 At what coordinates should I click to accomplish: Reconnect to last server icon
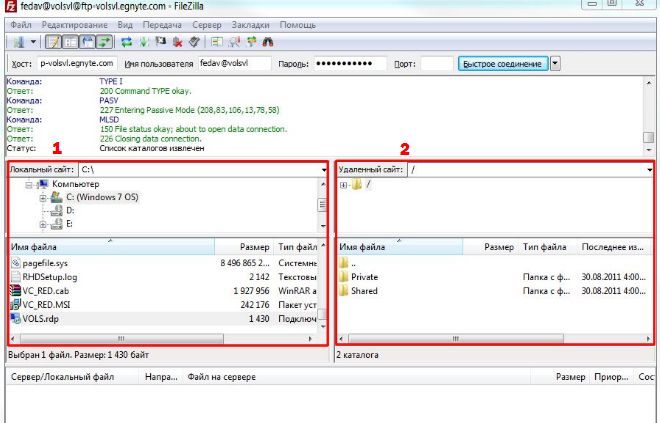[194, 42]
